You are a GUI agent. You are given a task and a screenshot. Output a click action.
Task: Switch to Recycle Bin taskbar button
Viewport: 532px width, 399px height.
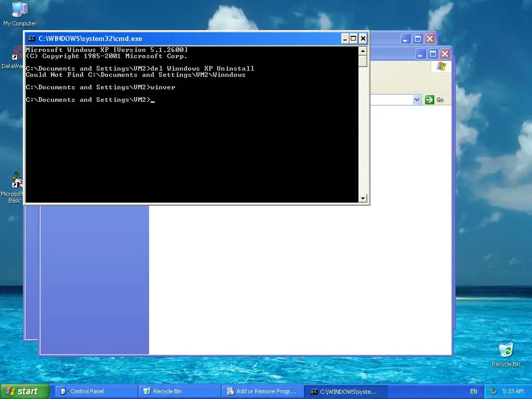[x=179, y=391]
